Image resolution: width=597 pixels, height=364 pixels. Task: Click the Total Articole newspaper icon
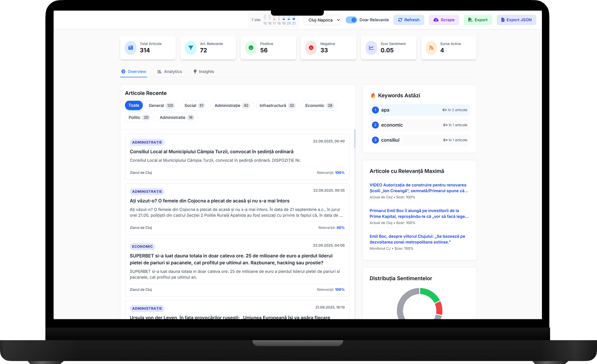point(131,48)
